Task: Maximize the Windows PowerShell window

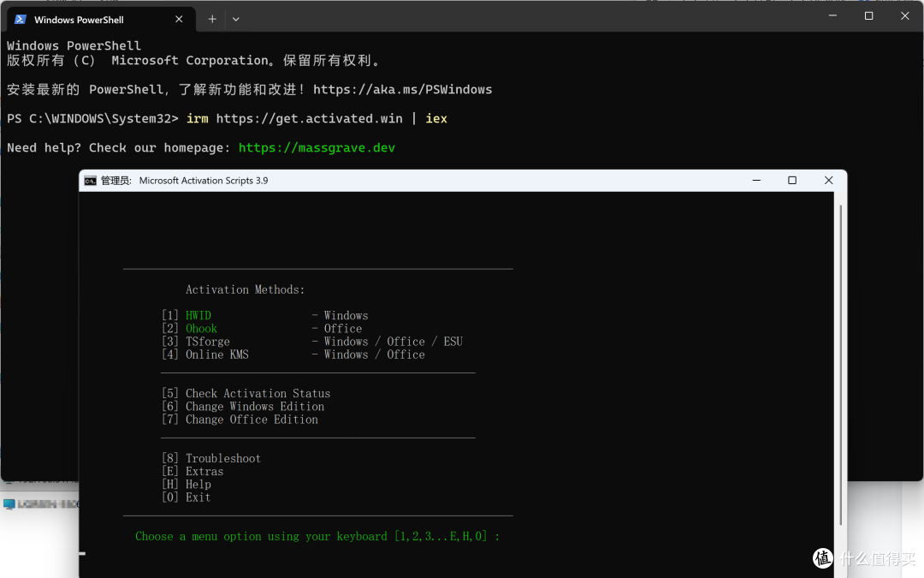Action: (868, 16)
